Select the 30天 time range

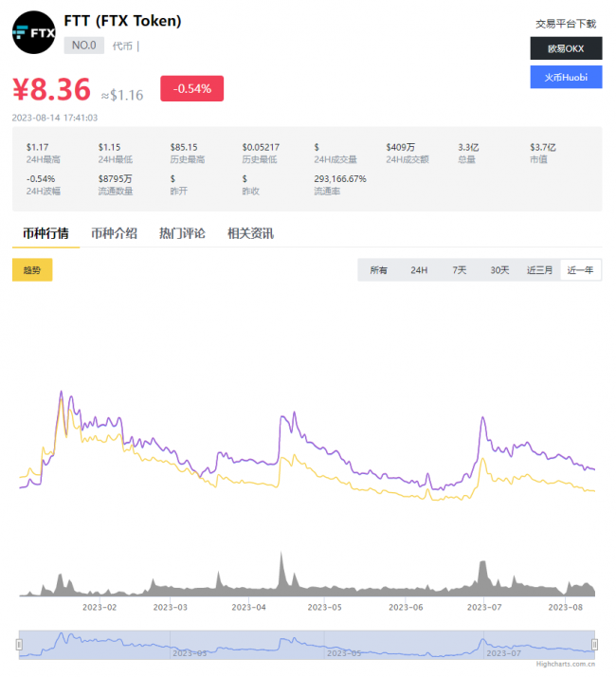[x=499, y=270]
